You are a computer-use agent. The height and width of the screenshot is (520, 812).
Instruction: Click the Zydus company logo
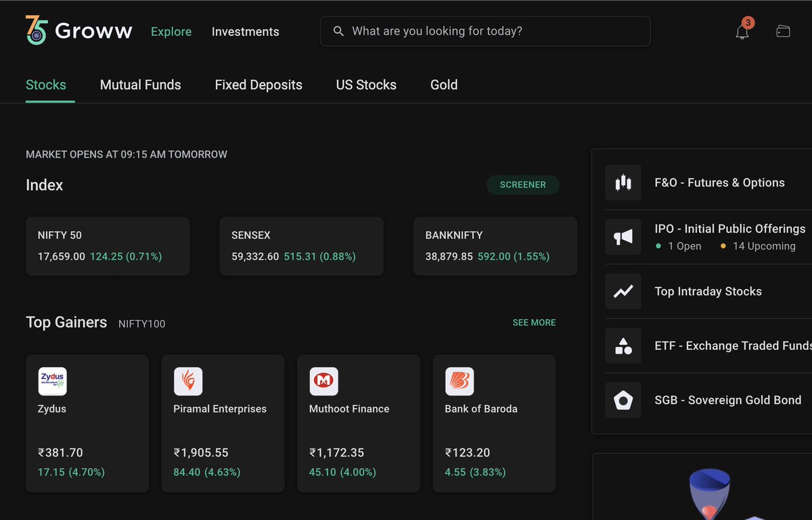point(52,381)
